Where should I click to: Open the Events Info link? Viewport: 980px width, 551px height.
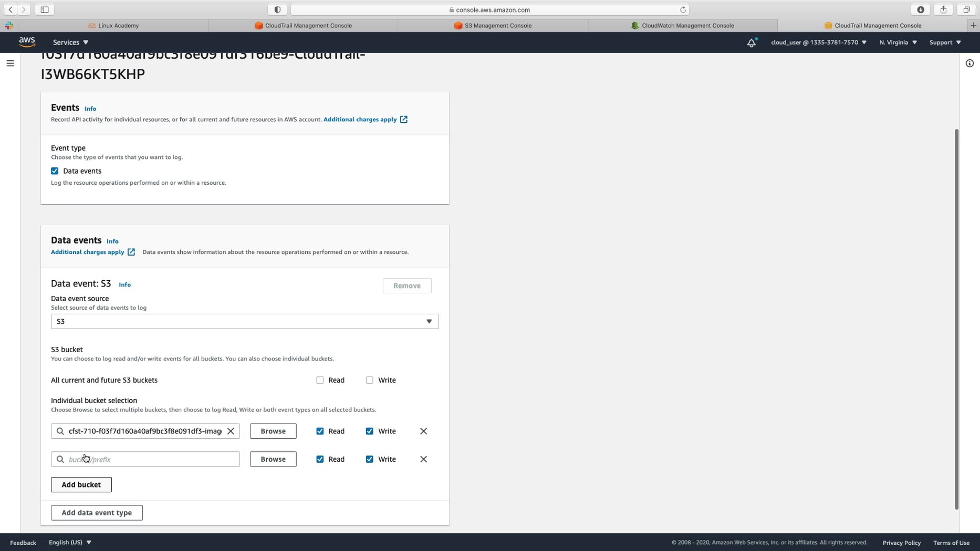coord(90,109)
